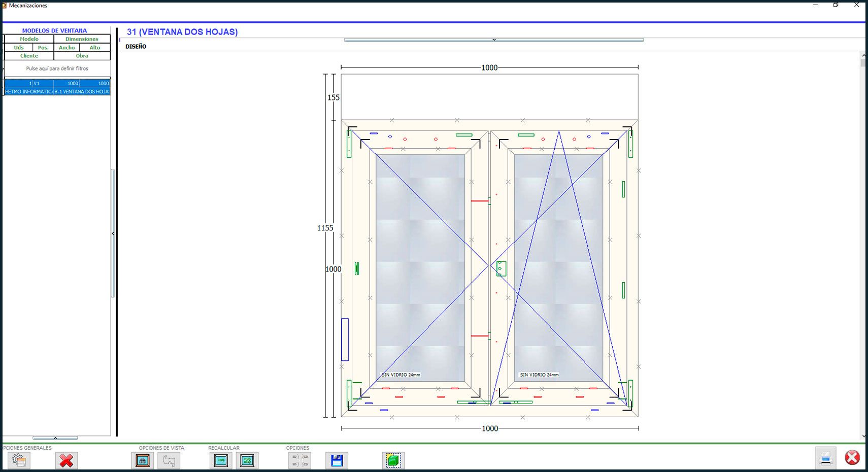This screenshot has height=472, width=868.
Task: Expand the top panel with the down chevron
Action: (493, 40)
